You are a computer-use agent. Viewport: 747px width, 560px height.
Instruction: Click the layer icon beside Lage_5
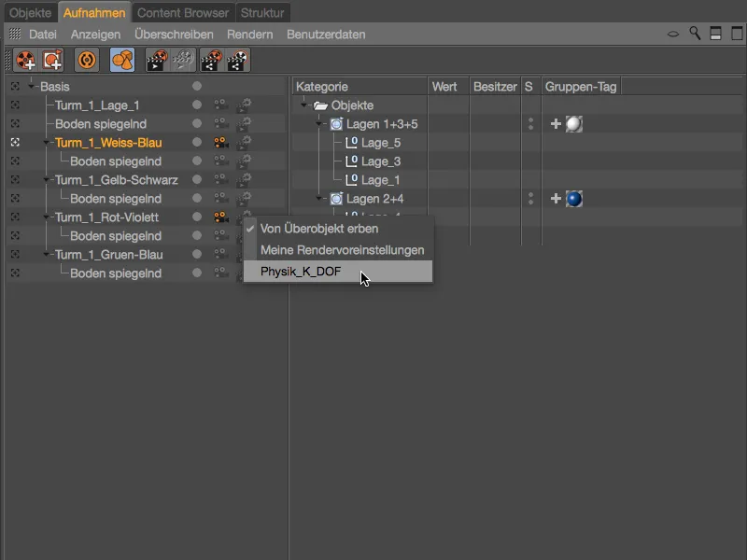pos(352,143)
